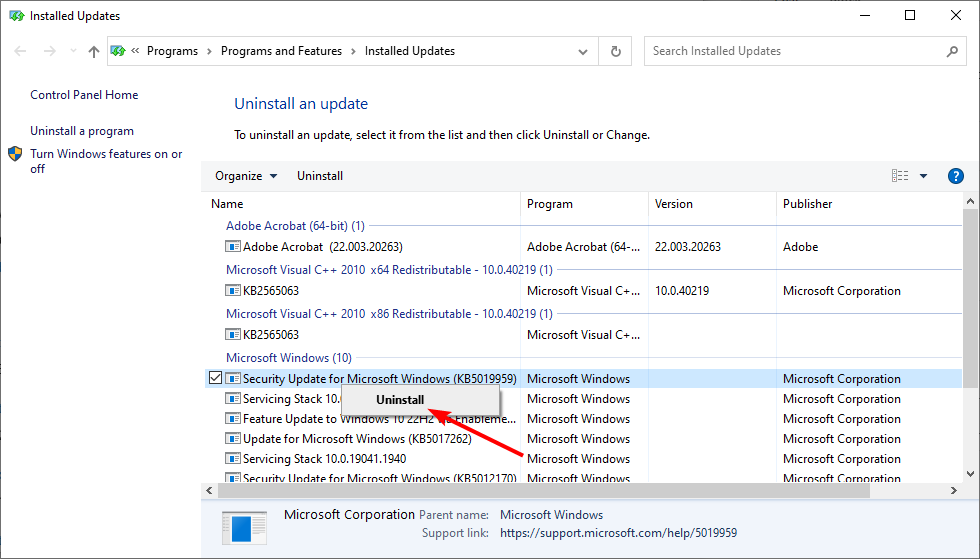Click the Servicing Stack 10. row icon

click(x=232, y=398)
